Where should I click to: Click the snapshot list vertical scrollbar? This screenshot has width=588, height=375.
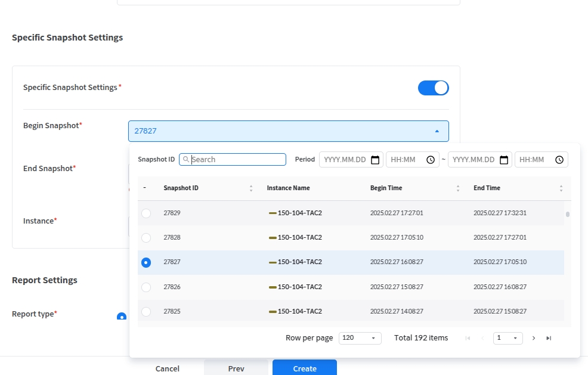568,215
